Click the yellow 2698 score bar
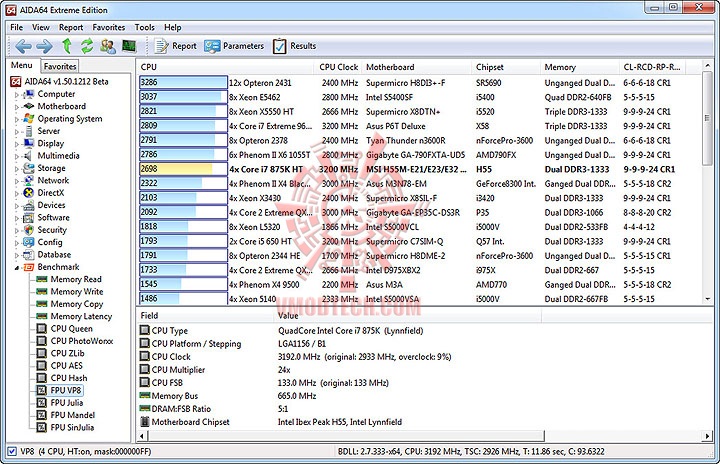Viewport: 720px width, 464px height. coord(183,169)
